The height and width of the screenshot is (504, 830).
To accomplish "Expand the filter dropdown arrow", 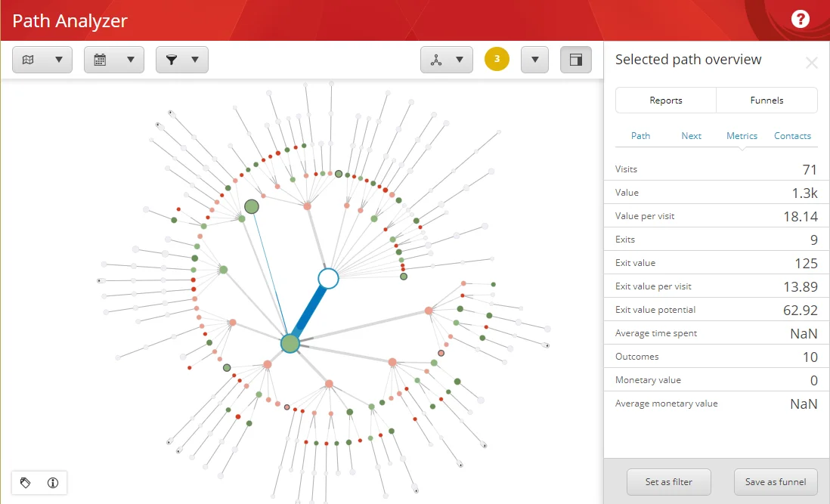I will tap(195, 60).
